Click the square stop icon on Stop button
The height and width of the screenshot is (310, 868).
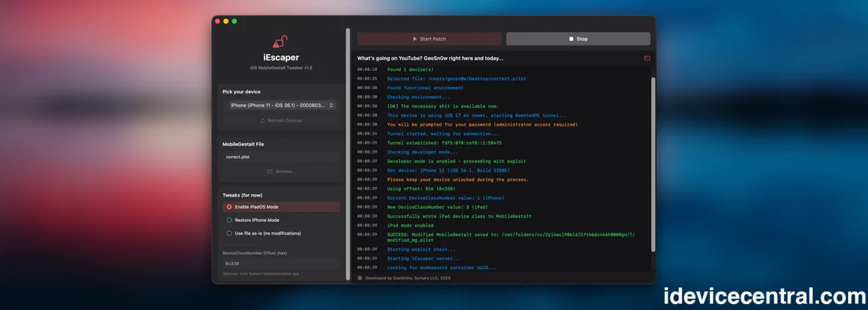(x=571, y=39)
